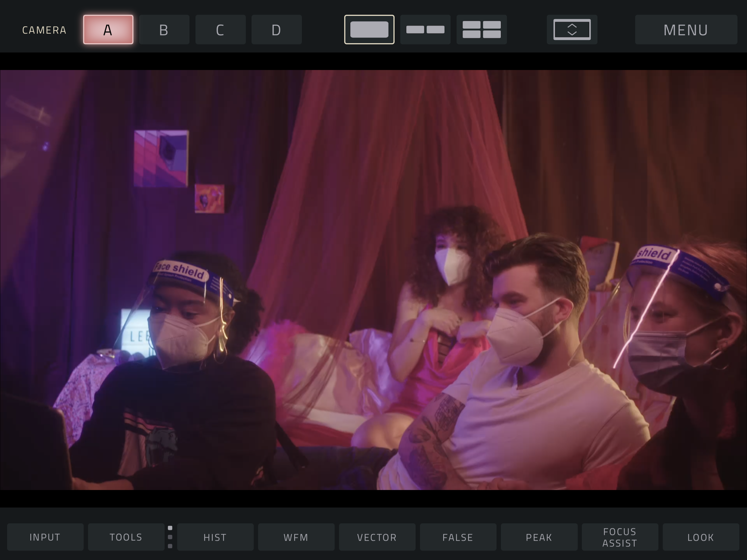Screen dimensions: 747x560
Task: Select the single-view layout icon
Action: coord(369,29)
